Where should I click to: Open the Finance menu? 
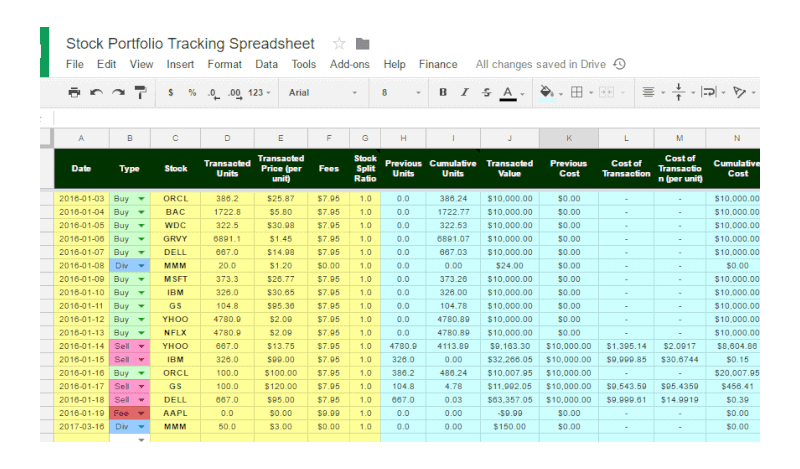click(438, 64)
